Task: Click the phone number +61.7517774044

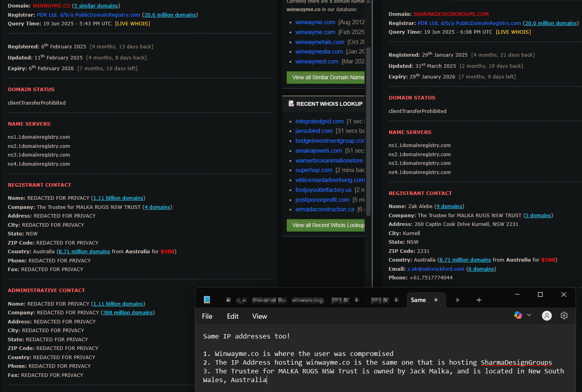Action: (x=431, y=278)
